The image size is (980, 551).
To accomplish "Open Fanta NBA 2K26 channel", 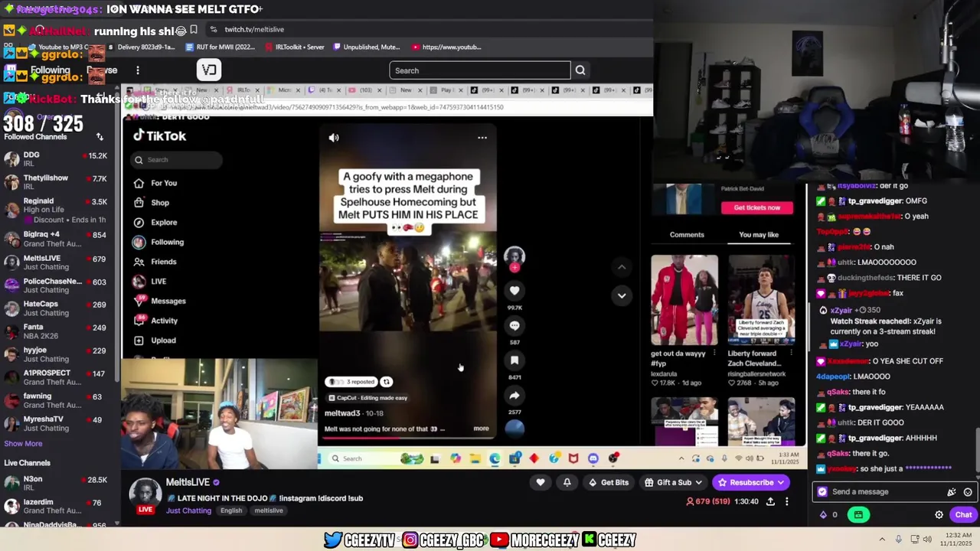I will pos(58,331).
